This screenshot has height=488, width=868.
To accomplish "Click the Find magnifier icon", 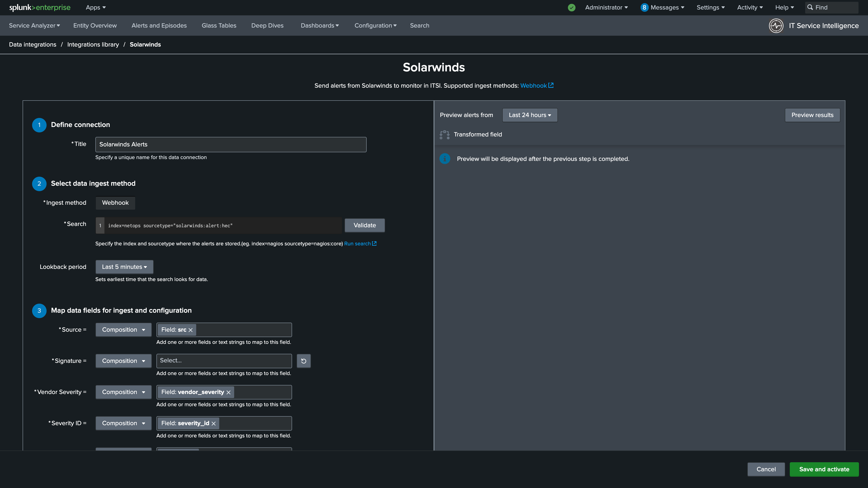I will 810,7.
